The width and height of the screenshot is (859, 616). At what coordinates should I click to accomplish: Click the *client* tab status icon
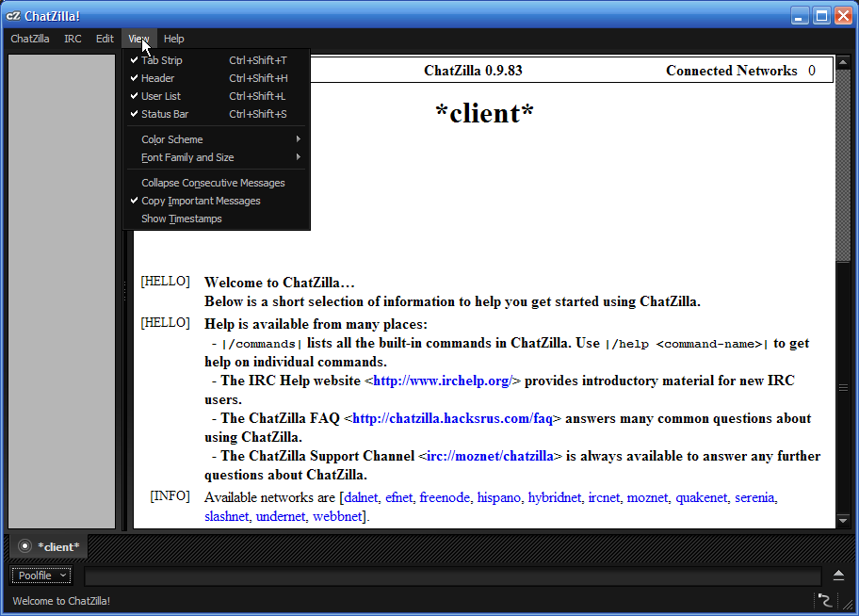24,546
